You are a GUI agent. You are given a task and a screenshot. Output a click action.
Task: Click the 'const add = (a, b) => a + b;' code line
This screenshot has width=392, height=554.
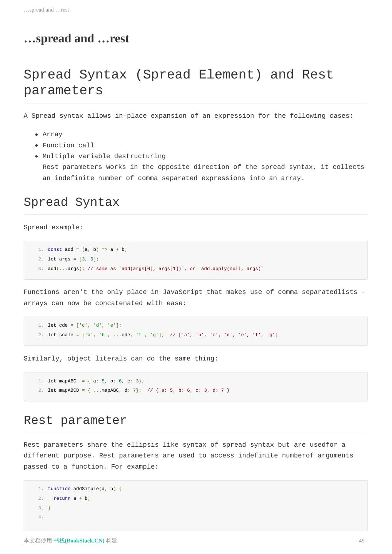coord(87,249)
